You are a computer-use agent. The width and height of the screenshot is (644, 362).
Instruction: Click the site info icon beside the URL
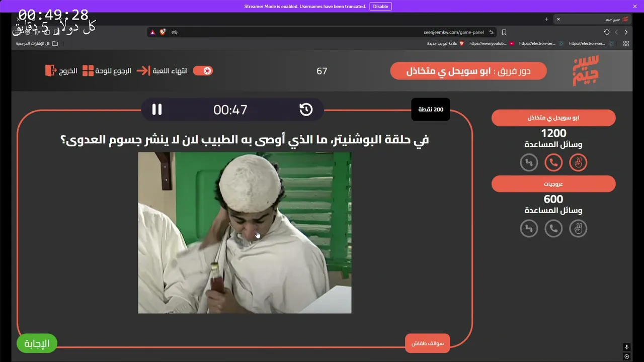tap(492, 32)
